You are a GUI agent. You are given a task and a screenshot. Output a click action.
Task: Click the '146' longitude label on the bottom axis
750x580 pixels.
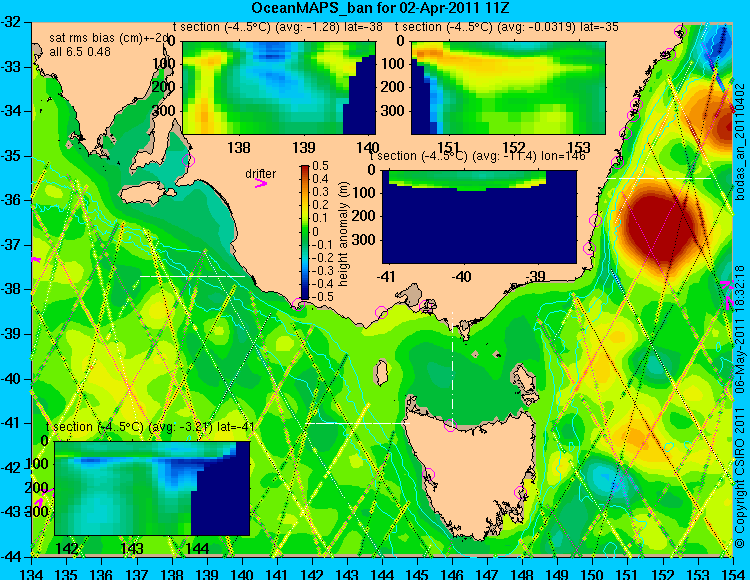452,574
